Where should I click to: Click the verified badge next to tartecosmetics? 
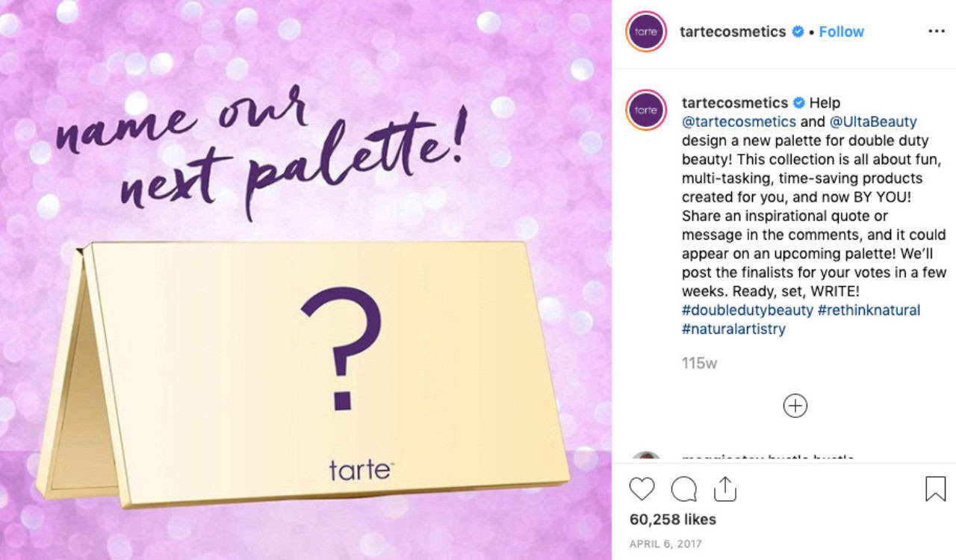[x=797, y=31]
